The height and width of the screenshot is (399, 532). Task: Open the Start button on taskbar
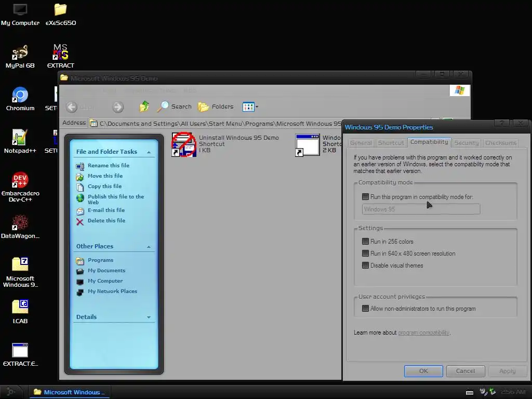tap(11, 392)
